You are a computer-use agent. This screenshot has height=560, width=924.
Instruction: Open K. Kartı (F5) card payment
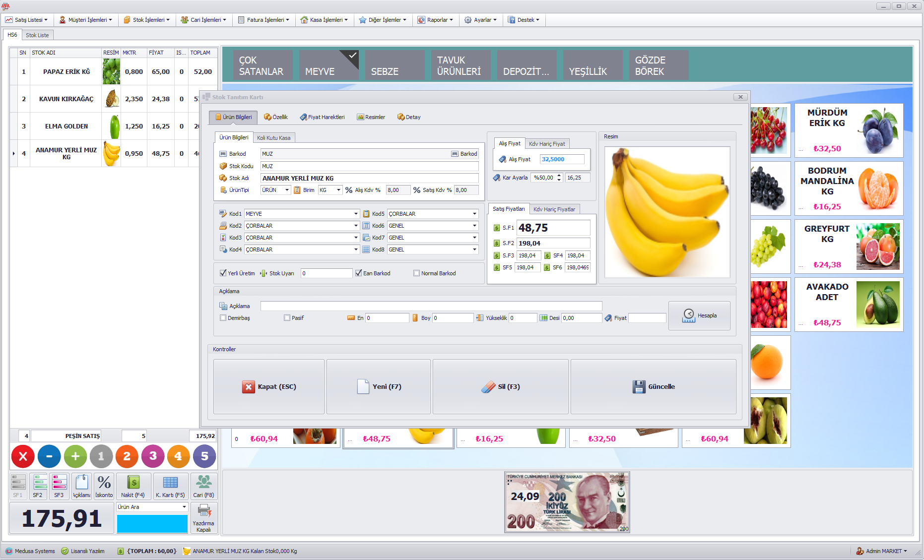click(x=170, y=486)
